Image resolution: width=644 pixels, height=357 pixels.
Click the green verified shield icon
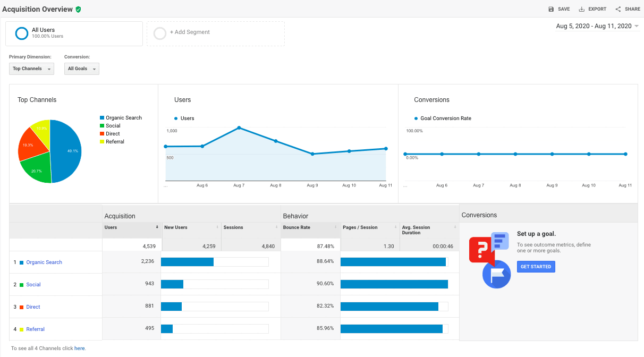[78, 10]
